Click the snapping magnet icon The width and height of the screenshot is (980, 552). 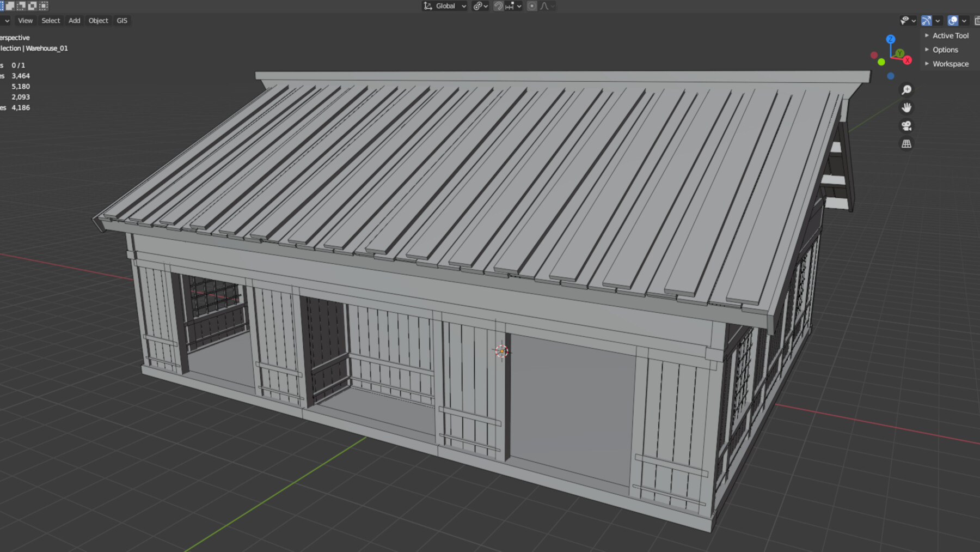tap(499, 6)
